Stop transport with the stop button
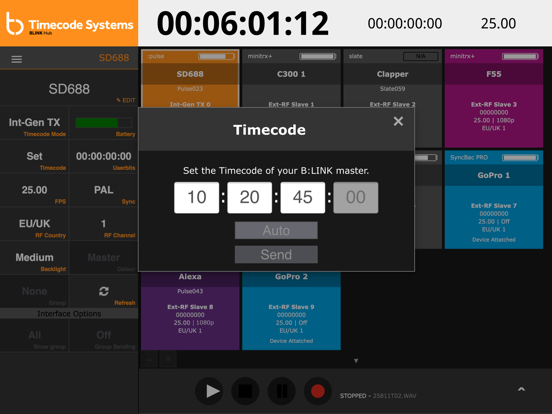 pos(245,391)
